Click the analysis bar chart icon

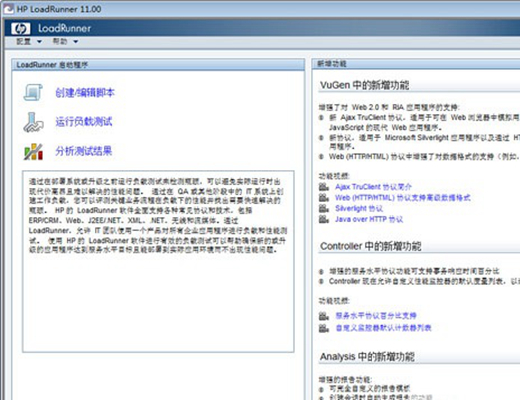(x=33, y=152)
